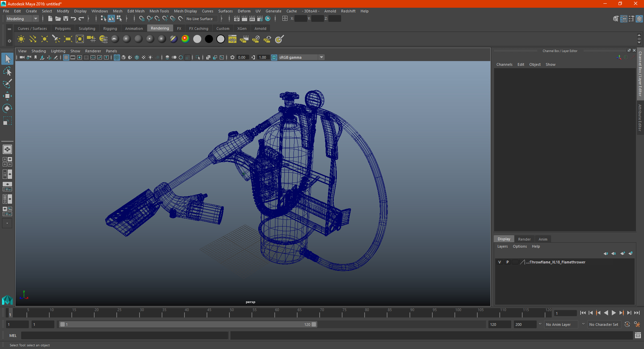Toggle viewport grid display button
The image size is (644, 349).
click(66, 57)
